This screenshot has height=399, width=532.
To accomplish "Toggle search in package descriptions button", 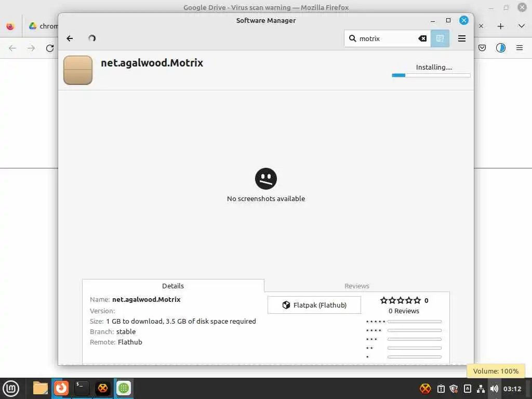I will point(440,38).
